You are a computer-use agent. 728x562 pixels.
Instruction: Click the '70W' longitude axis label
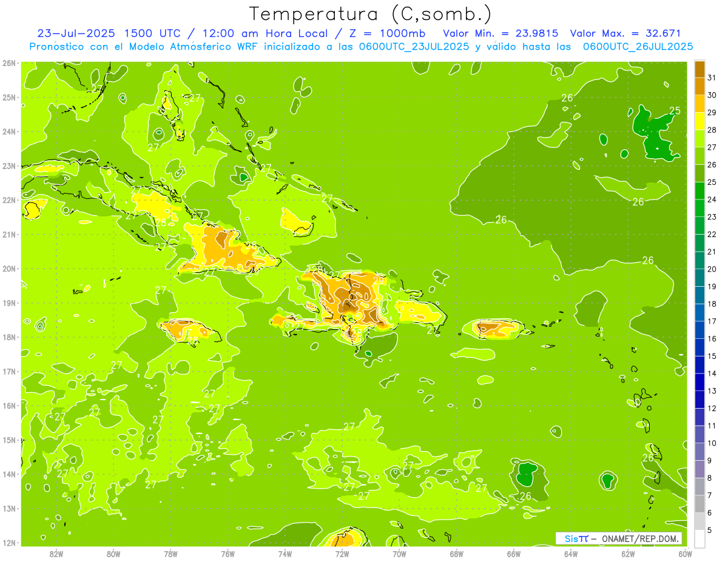pos(399,554)
